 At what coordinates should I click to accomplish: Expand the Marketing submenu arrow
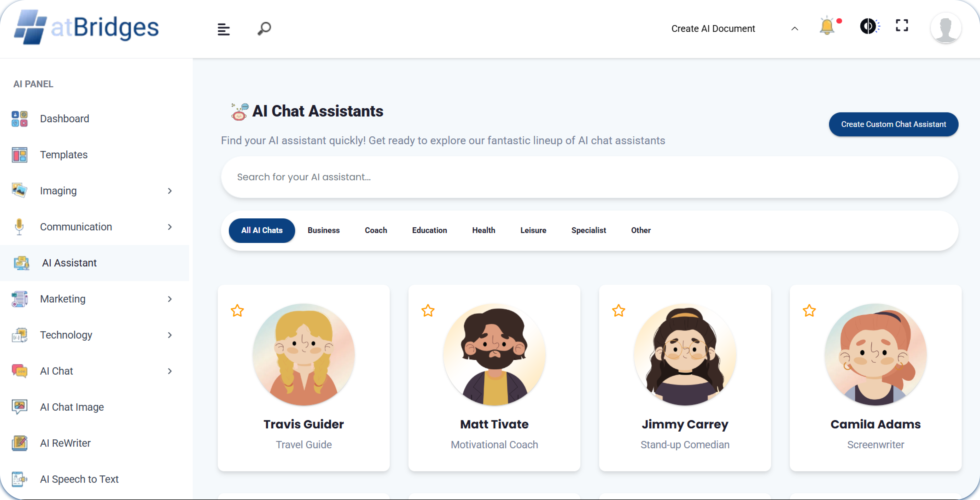[x=170, y=299]
